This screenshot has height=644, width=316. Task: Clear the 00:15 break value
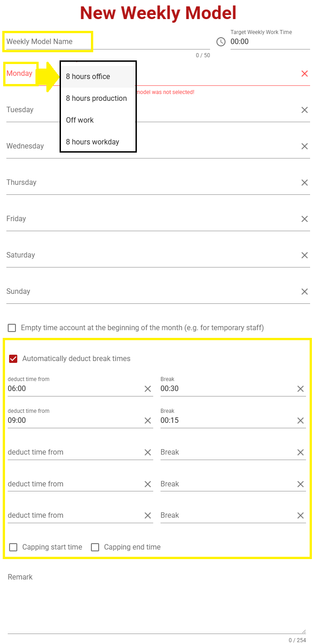301,421
